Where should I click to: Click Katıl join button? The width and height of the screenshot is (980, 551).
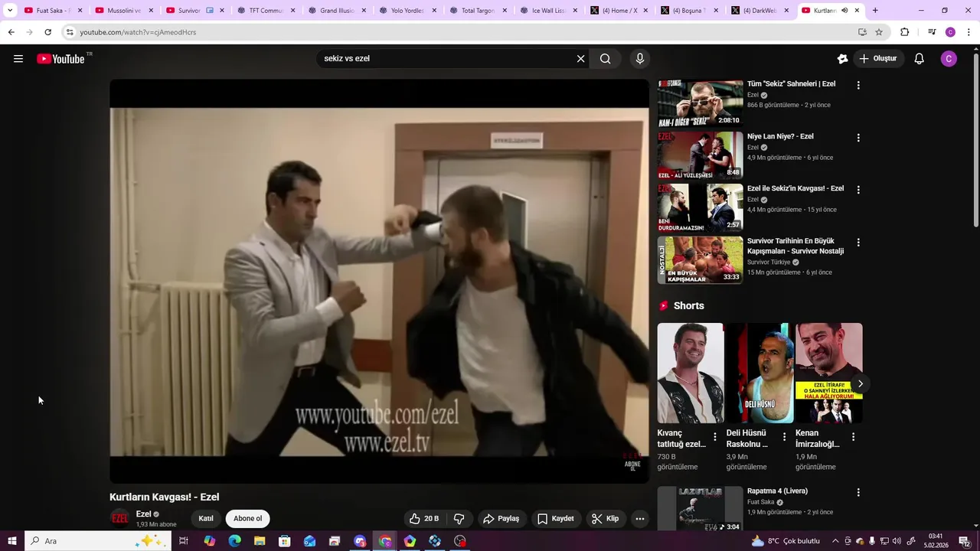click(x=206, y=519)
